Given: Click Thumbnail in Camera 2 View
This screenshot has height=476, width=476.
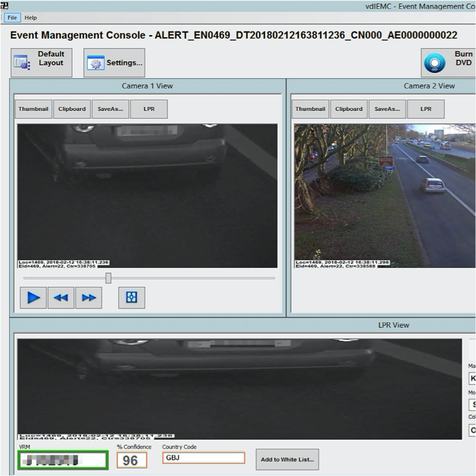Looking at the screenshot, I should [x=309, y=109].
